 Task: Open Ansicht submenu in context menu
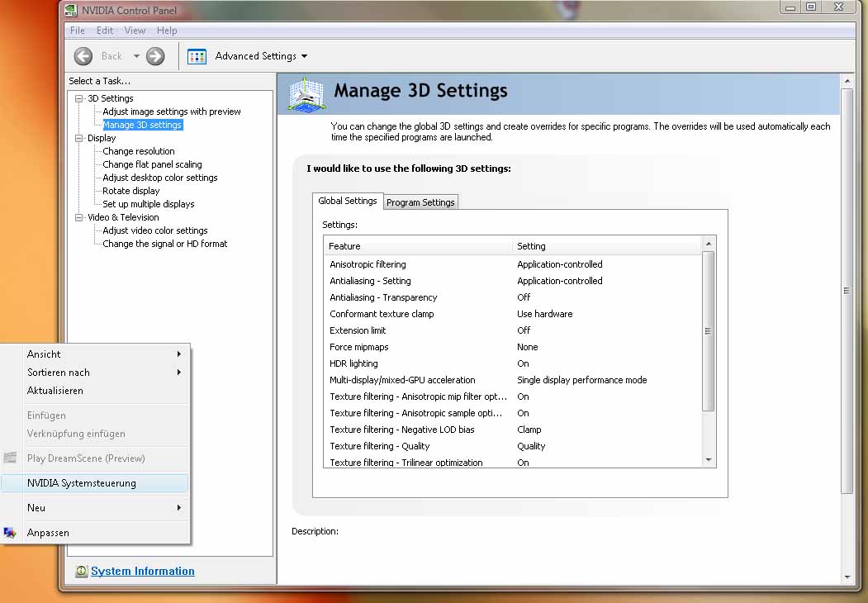95,354
